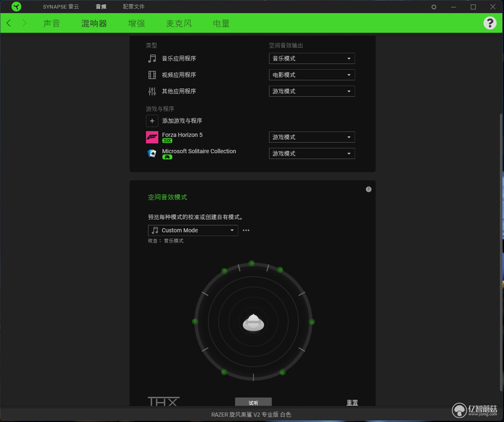Image resolution: width=504 pixels, height=422 pixels.
Task: Select the side left speaker dot
Action: tap(195, 321)
